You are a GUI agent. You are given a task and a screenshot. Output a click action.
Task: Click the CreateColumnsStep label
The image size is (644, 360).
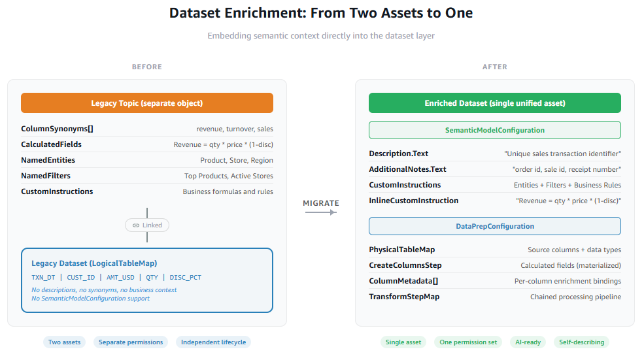click(405, 265)
